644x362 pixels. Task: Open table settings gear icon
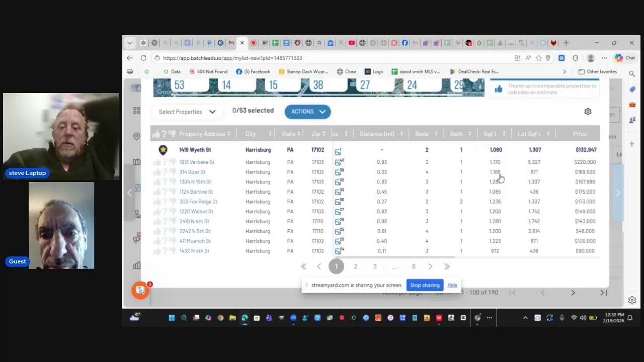click(x=588, y=112)
